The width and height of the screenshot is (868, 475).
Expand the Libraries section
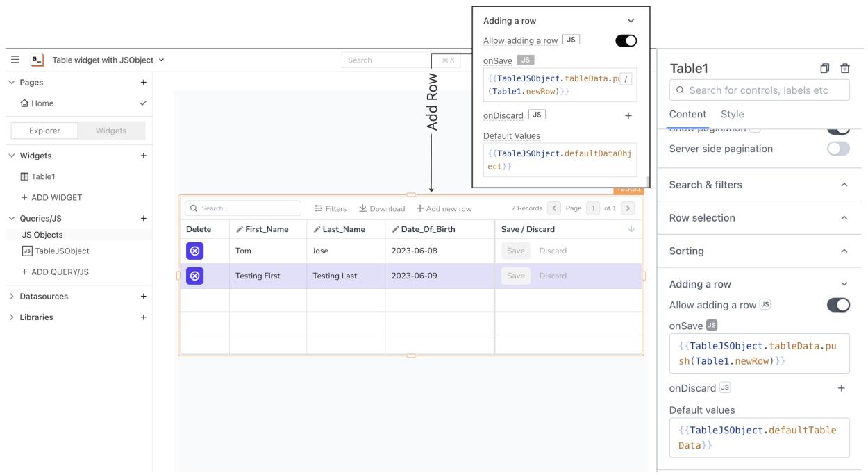[11, 317]
